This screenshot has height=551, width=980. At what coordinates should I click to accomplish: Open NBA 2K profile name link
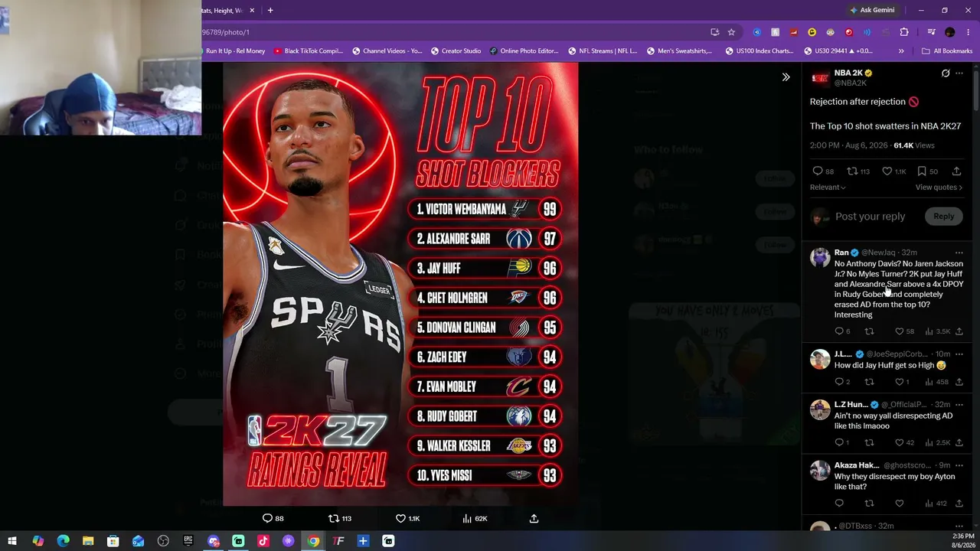(848, 73)
